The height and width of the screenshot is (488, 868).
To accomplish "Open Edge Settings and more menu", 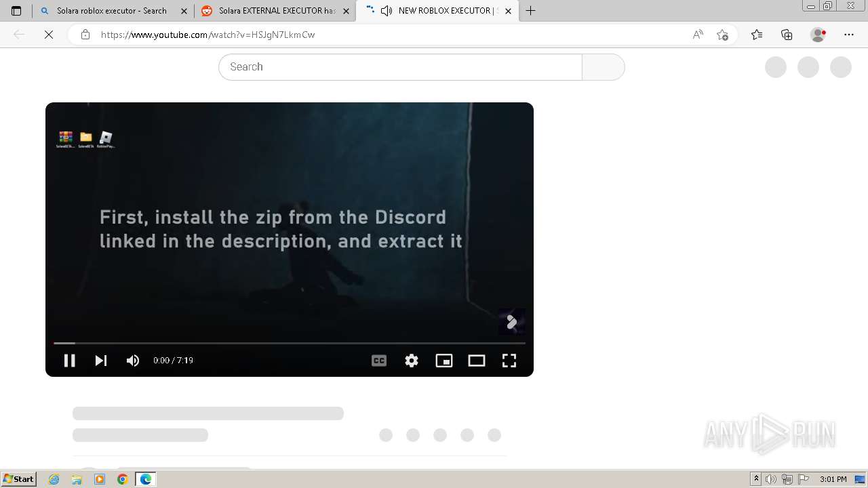I will [x=849, y=35].
